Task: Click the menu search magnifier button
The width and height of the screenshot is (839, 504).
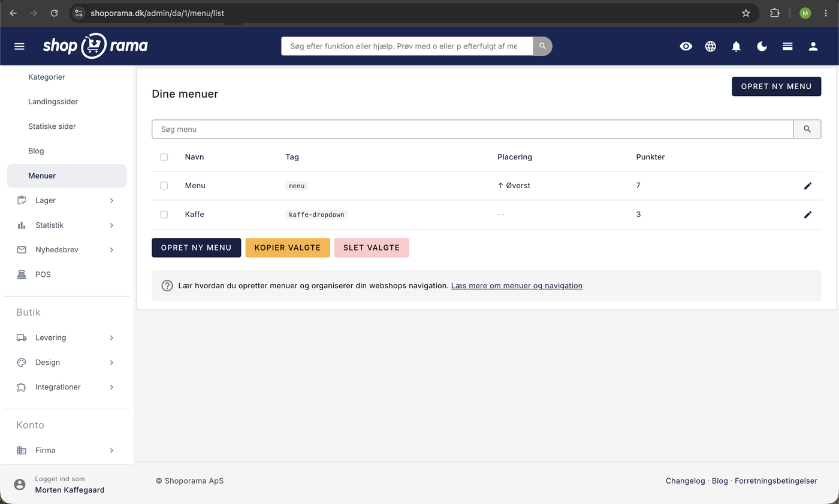Action: click(x=807, y=129)
